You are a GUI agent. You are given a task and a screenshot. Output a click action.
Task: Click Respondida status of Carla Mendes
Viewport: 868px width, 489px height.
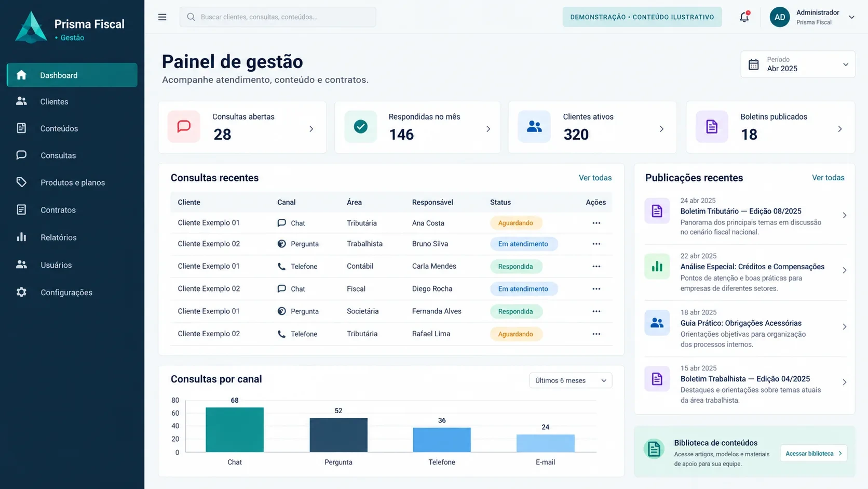pyautogui.click(x=516, y=267)
